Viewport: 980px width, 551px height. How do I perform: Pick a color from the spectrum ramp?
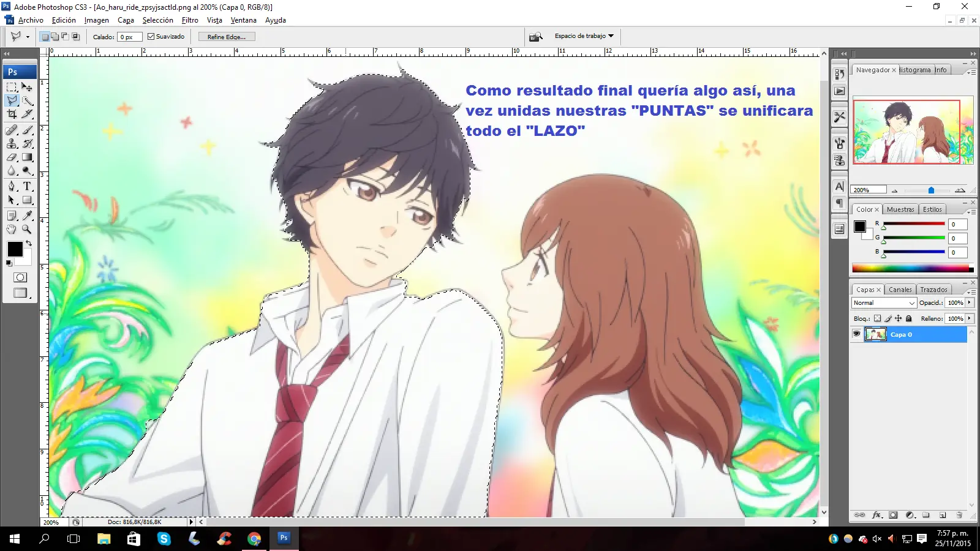tap(912, 268)
